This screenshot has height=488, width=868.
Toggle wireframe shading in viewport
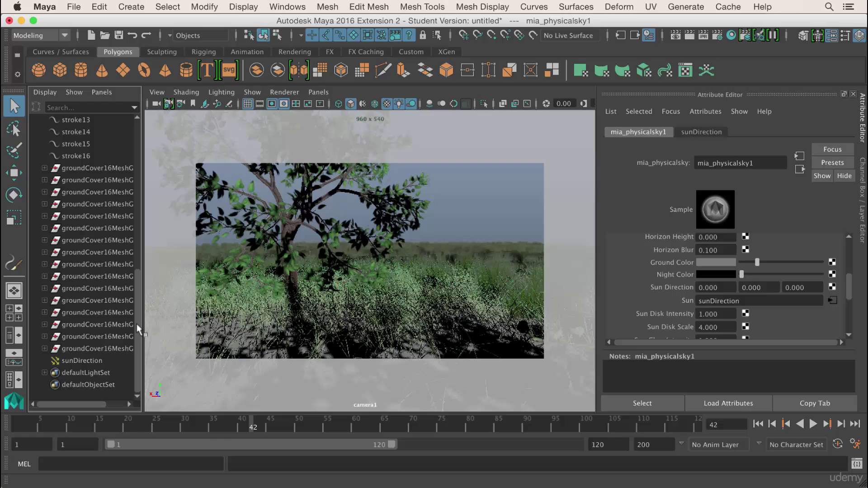point(339,103)
